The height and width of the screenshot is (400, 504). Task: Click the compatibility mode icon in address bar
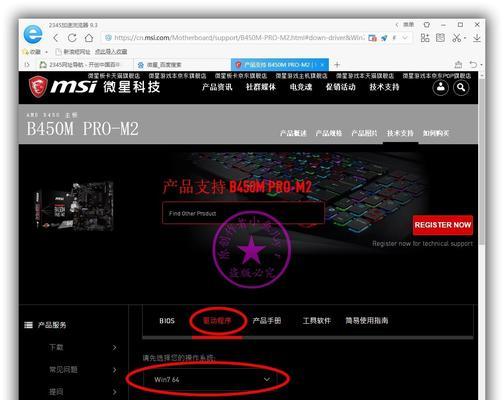(x=372, y=38)
